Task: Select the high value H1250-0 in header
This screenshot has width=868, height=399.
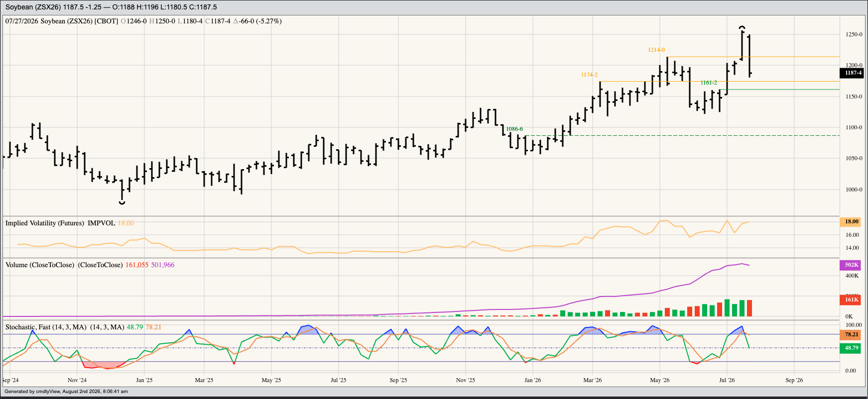Action: point(162,21)
